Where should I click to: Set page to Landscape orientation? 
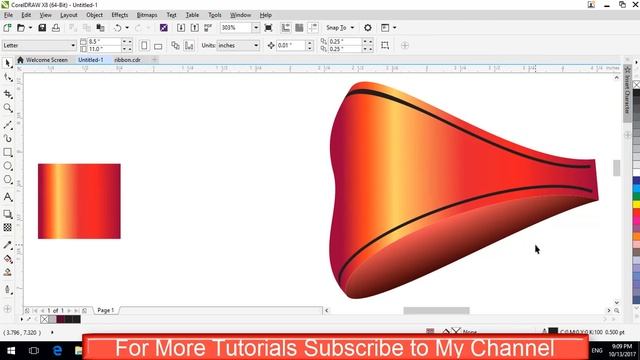(158, 45)
